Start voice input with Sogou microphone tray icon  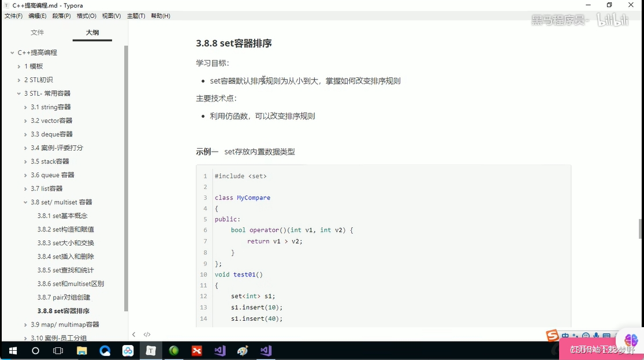(x=595, y=335)
